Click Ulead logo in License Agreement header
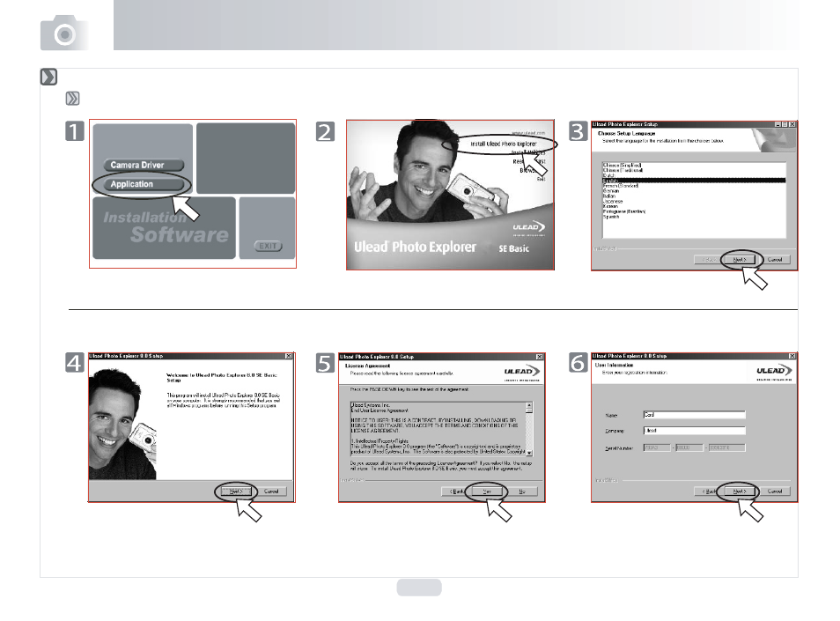Screen dimensions: 840x621 pyautogui.click(x=522, y=373)
